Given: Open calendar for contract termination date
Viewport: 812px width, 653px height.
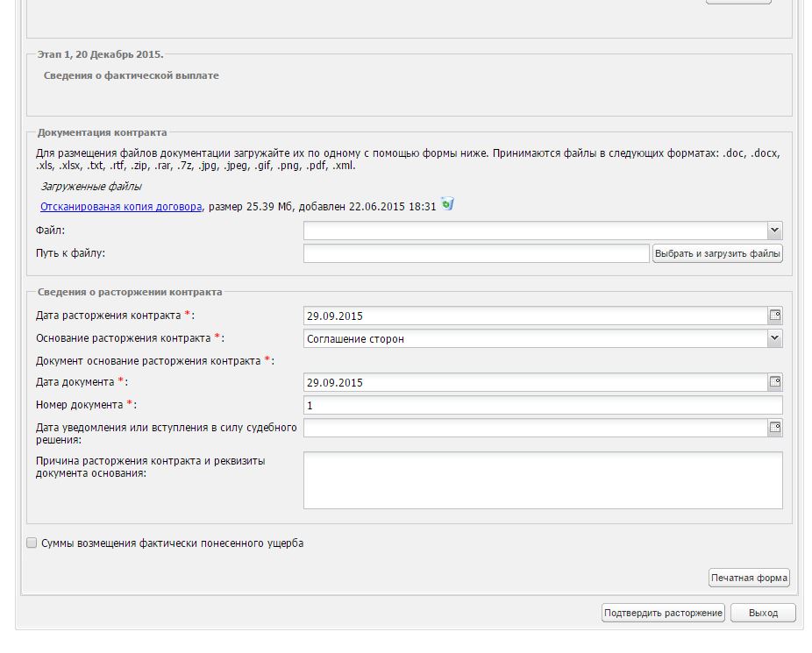Looking at the screenshot, I should (x=774, y=316).
